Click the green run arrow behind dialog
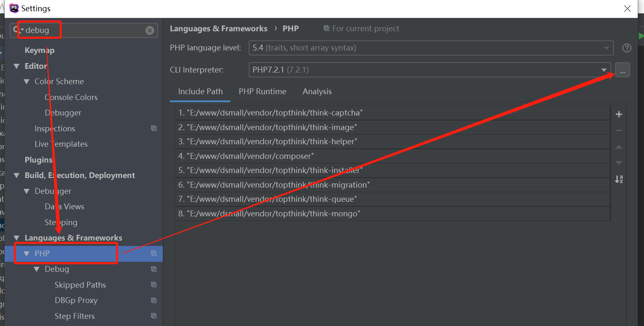This screenshot has width=644, height=326. [x=641, y=36]
